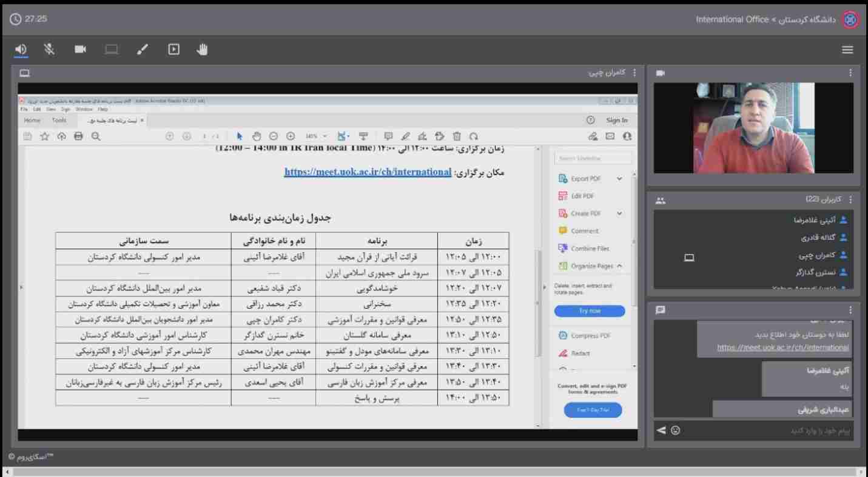The width and height of the screenshot is (868, 477).
Task: Turn on the webcam camera icon
Action: (80, 50)
